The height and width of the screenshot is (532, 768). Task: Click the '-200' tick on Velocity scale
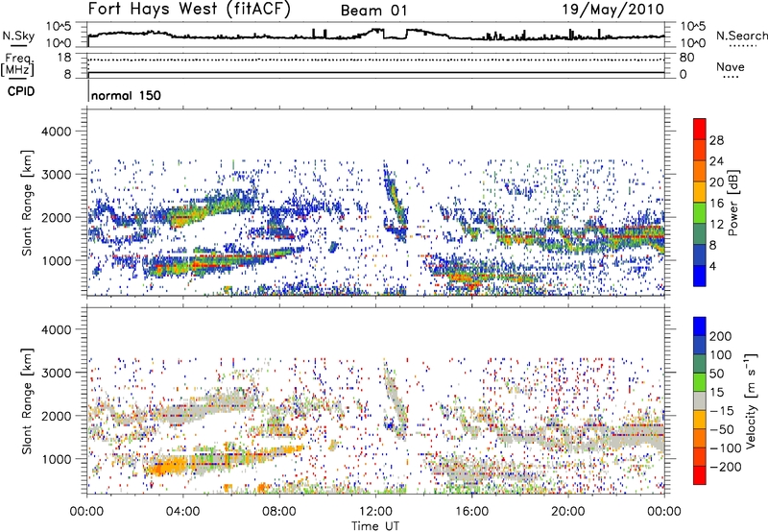728,467
